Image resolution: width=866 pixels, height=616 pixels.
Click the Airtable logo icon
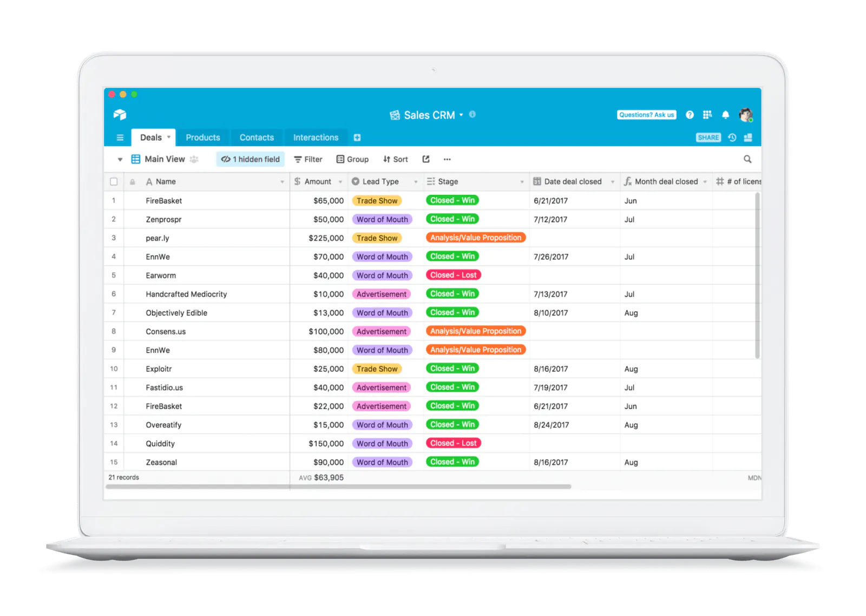coord(120,114)
